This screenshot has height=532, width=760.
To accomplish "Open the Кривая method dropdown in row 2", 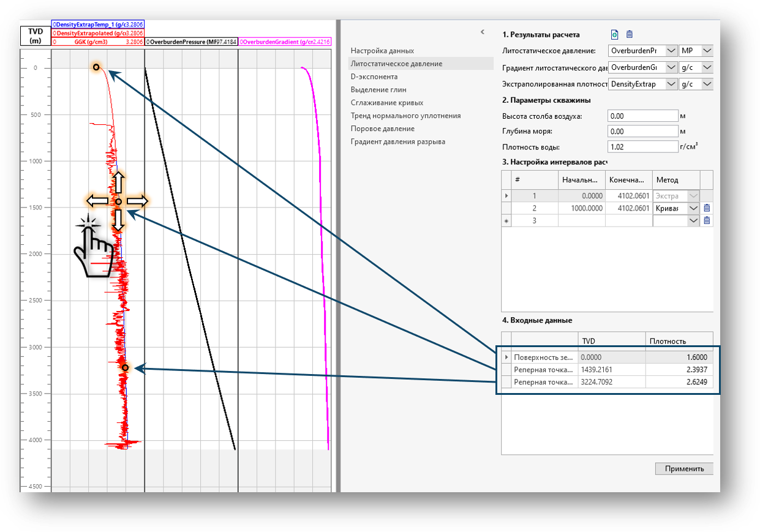I will (x=693, y=208).
